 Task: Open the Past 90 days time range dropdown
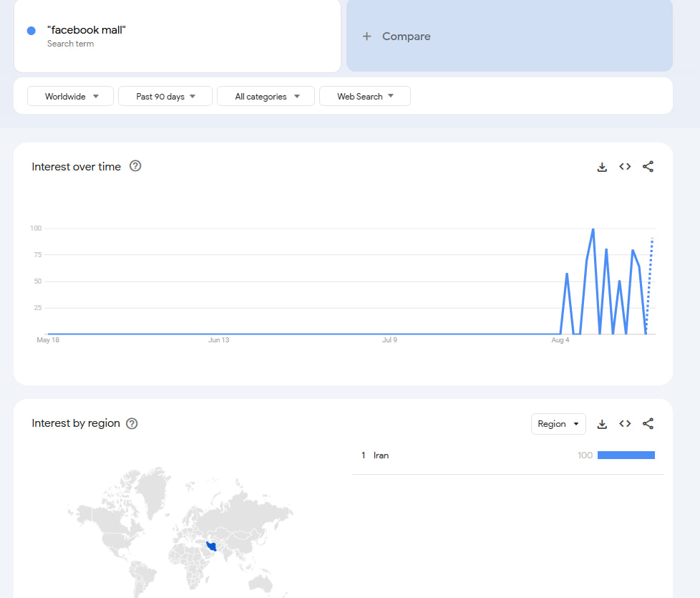tap(165, 96)
